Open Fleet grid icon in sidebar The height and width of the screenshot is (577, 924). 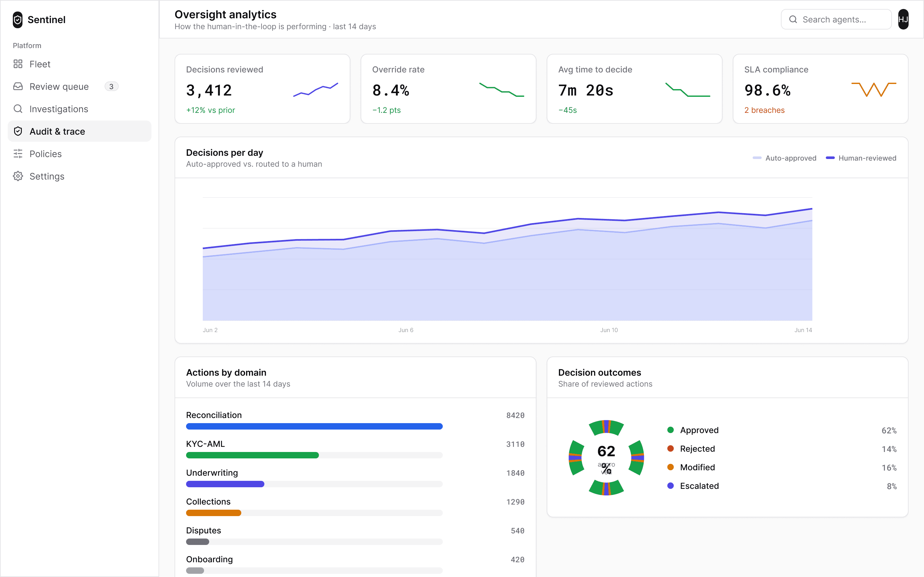tap(18, 64)
